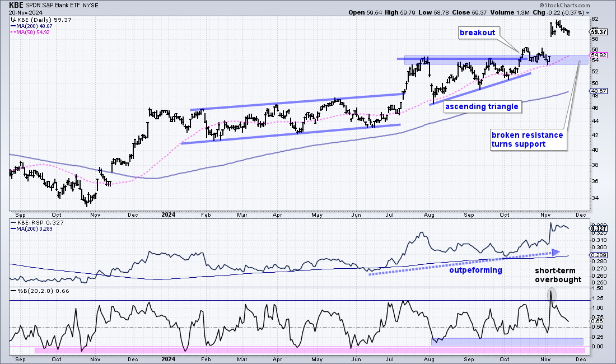The width and height of the screenshot is (616, 364).
Task: Click the blue dotted outperforming arrow head
Action: 556,252
